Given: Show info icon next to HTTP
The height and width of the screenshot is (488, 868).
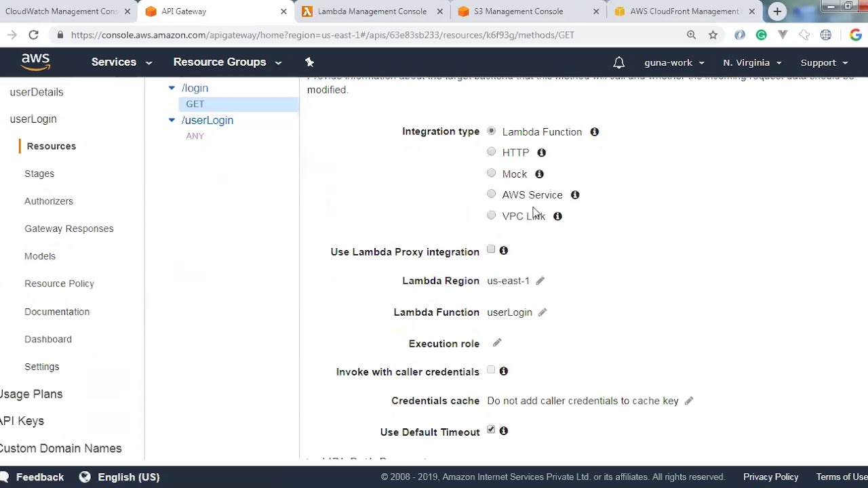Looking at the screenshot, I should [541, 152].
